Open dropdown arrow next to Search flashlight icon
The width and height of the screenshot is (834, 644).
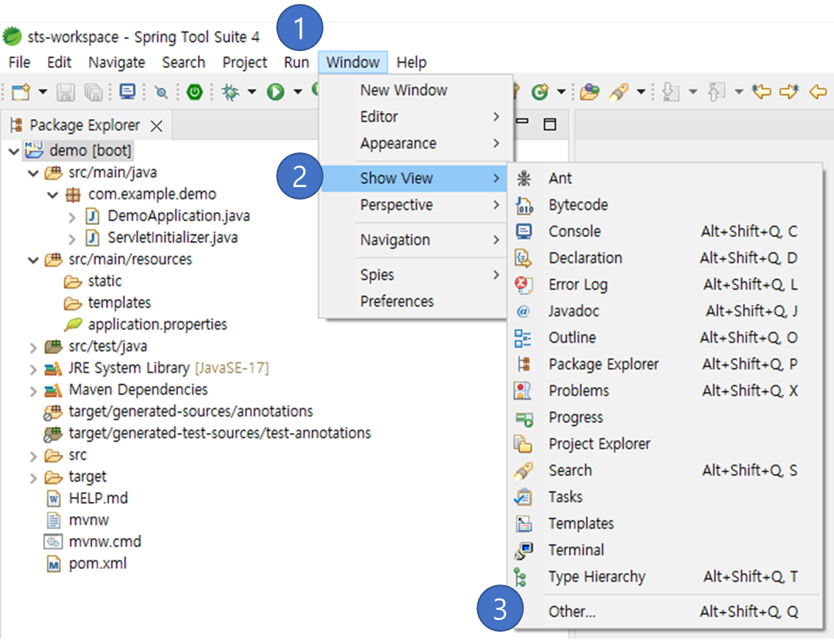[x=641, y=92]
